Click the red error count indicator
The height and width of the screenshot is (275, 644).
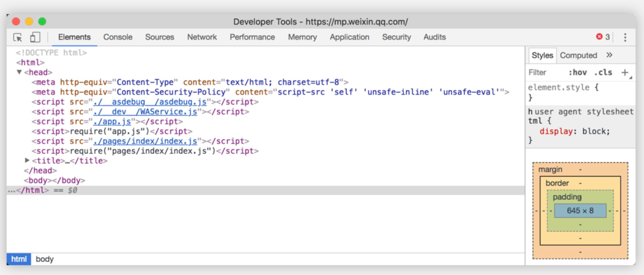click(x=603, y=37)
